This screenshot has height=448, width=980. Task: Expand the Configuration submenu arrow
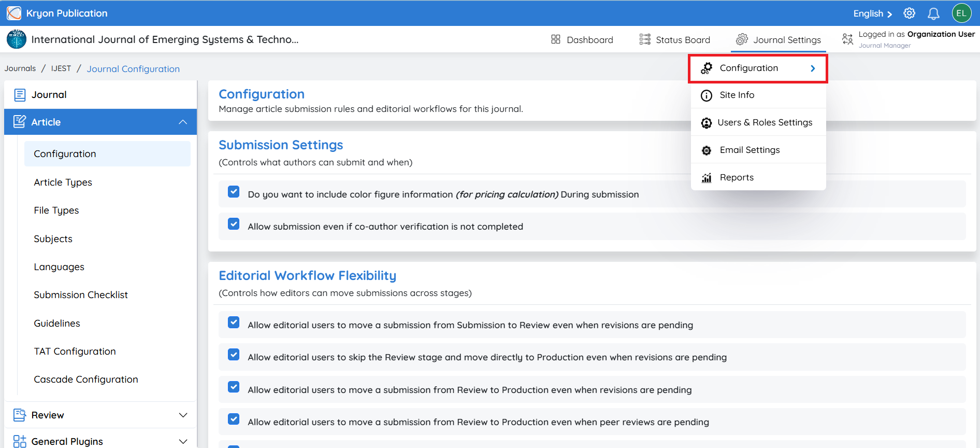coord(813,68)
